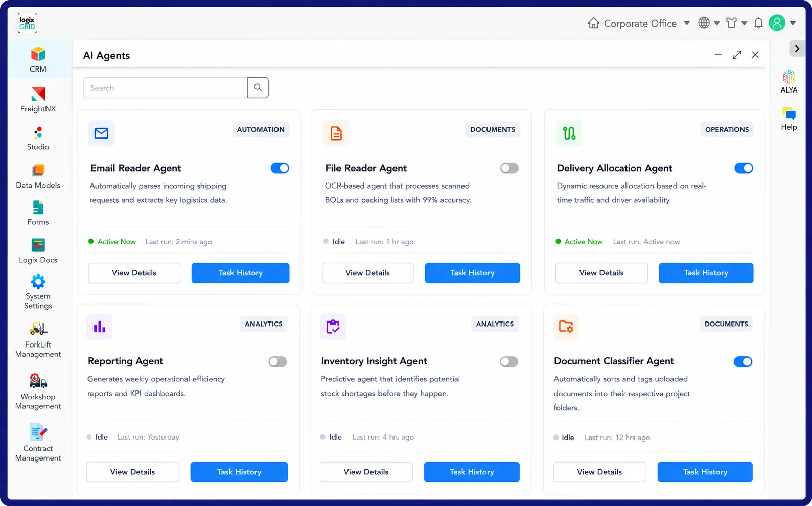Viewport: 812px width, 506px height.
Task: View Details of File Reader Agent
Action: [368, 273]
